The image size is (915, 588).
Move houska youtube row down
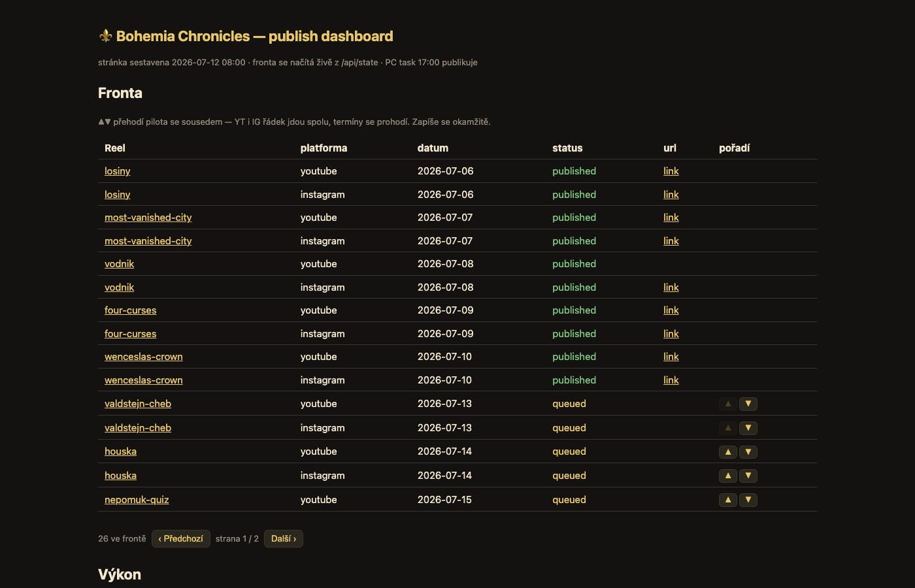pyautogui.click(x=748, y=451)
